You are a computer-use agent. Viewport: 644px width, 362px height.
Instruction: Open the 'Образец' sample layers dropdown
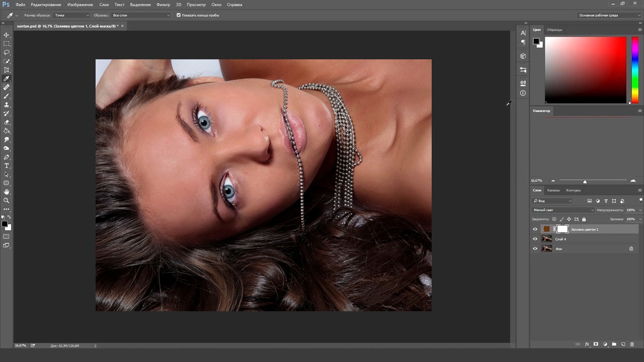(141, 15)
